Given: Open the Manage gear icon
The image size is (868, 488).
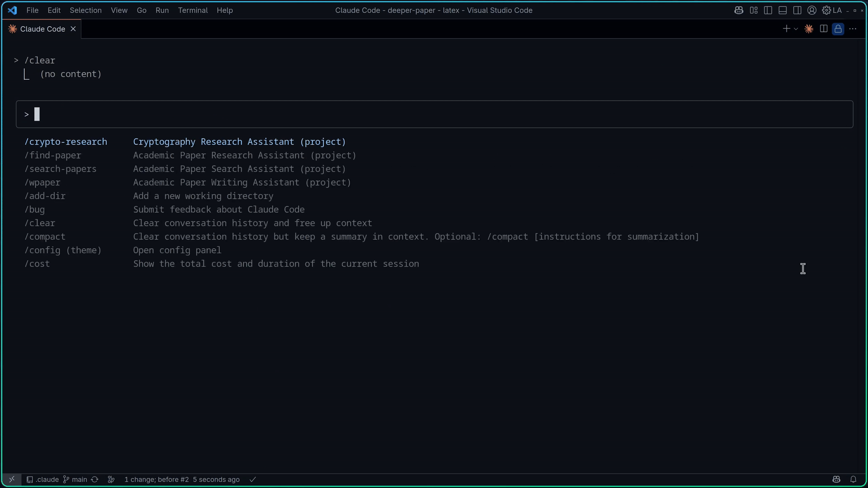Looking at the screenshot, I should 826,10.
